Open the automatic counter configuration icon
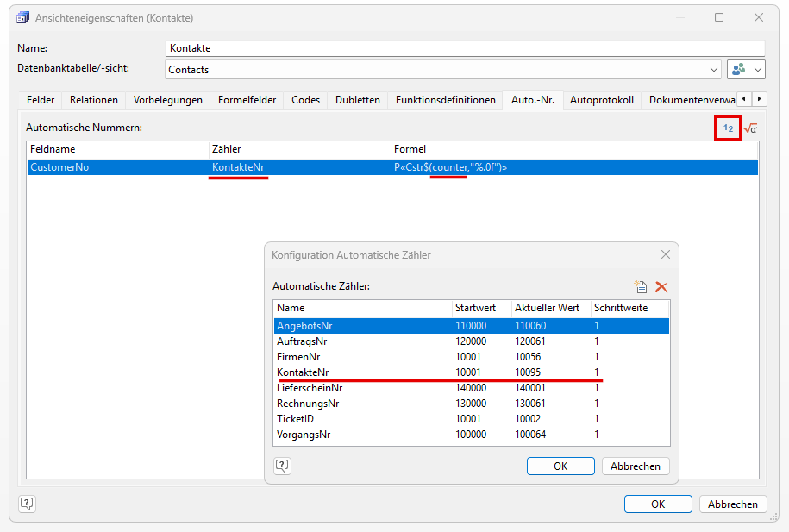 coord(729,128)
